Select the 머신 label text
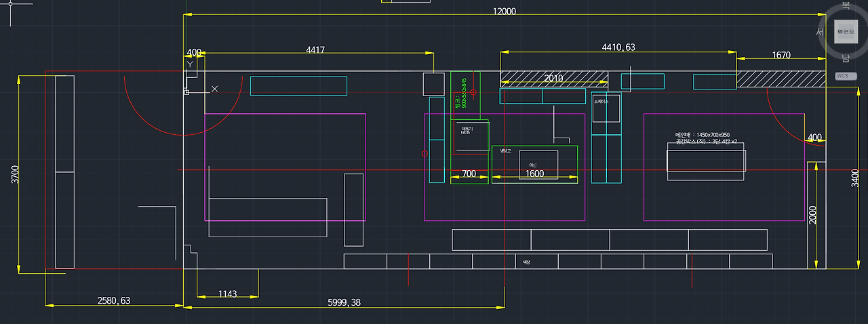This screenshot has width=868, height=324. point(533,165)
